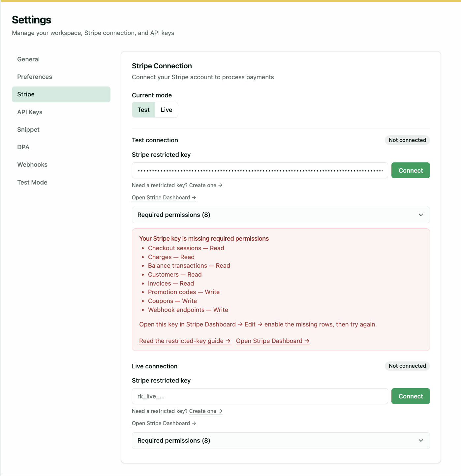Connect the test Stripe key

point(411,170)
